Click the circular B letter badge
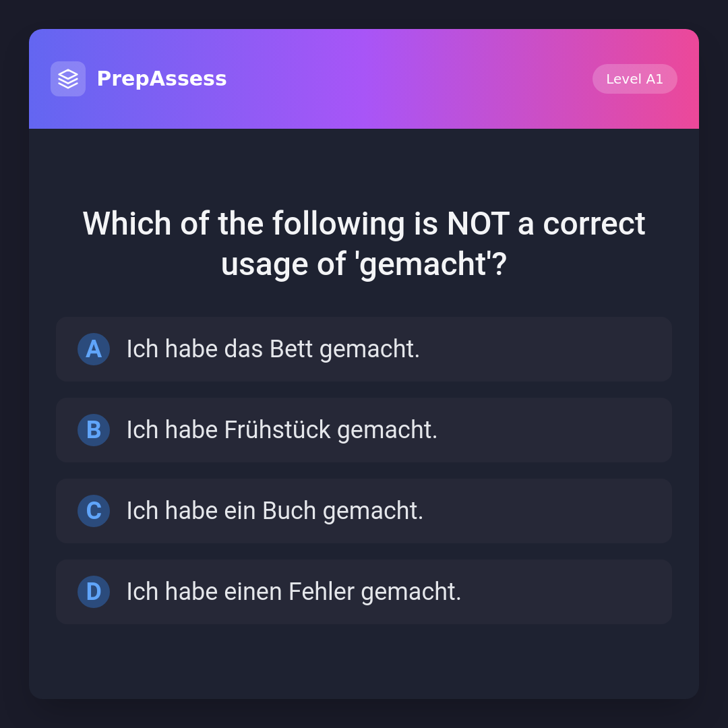The width and height of the screenshot is (728, 728). [94, 430]
